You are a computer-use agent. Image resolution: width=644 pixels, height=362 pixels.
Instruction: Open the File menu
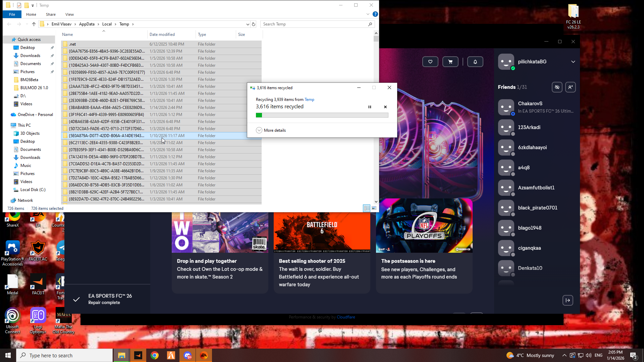point(12,14)
